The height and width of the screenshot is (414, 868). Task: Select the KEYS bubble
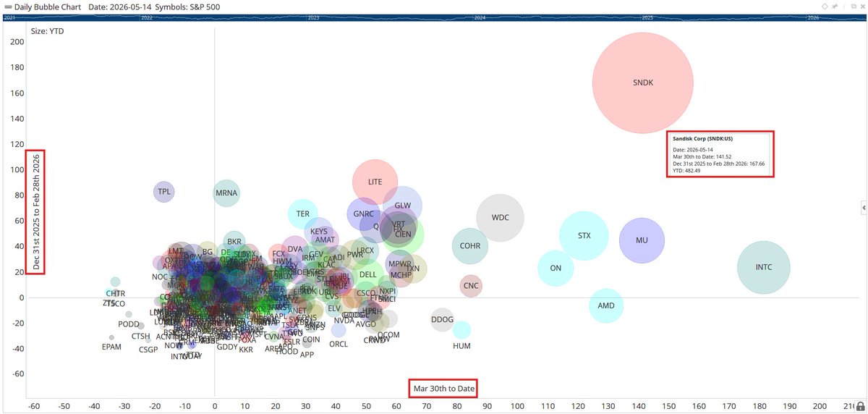[319, 232]
